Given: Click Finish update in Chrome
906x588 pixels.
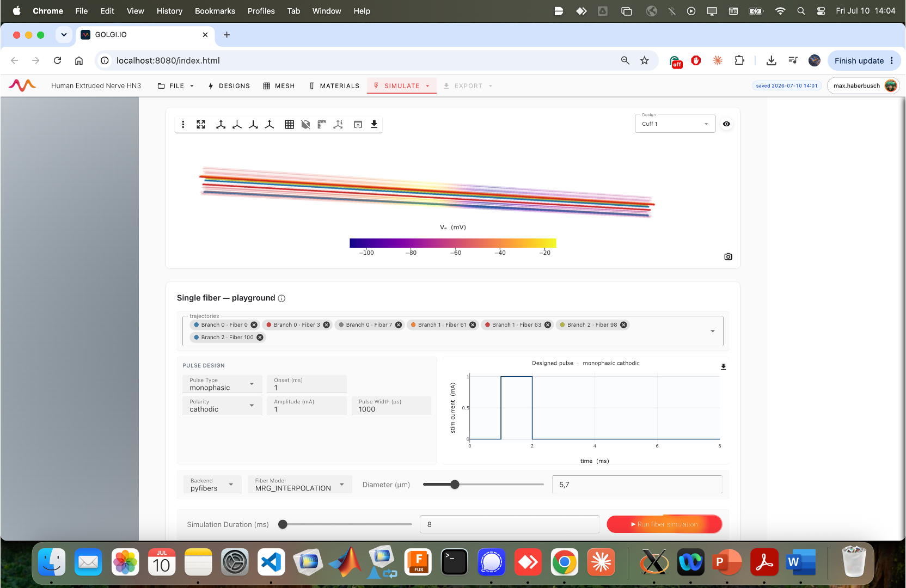Looking at the screenshot, I should tap(864, 60).
